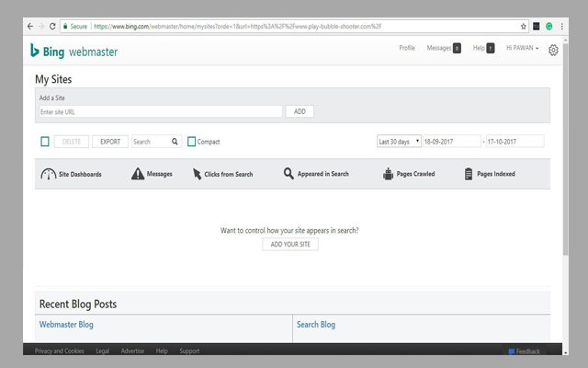Open the Profile menu item
Viewport: 588px width, 368px height.
(x=407, y=48)
